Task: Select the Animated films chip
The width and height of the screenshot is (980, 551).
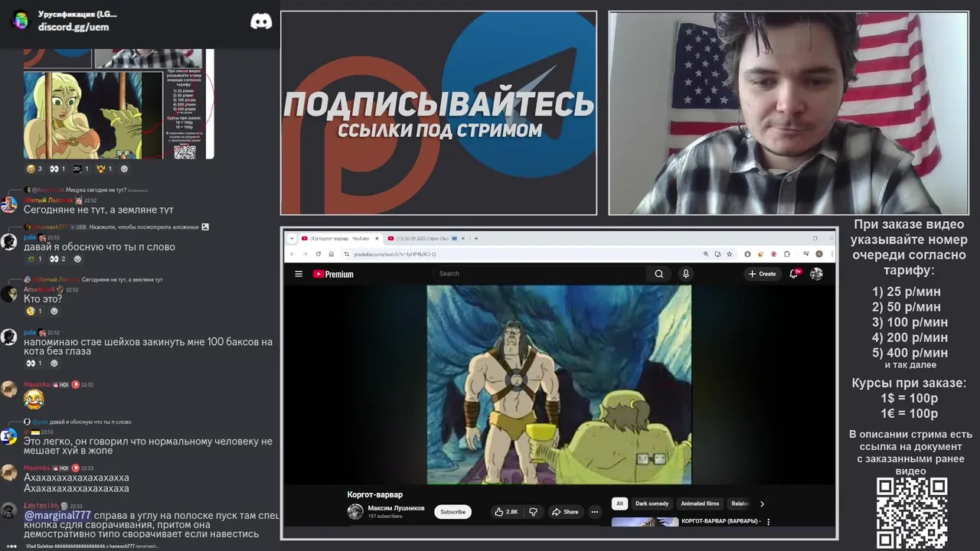Action: 700,504
